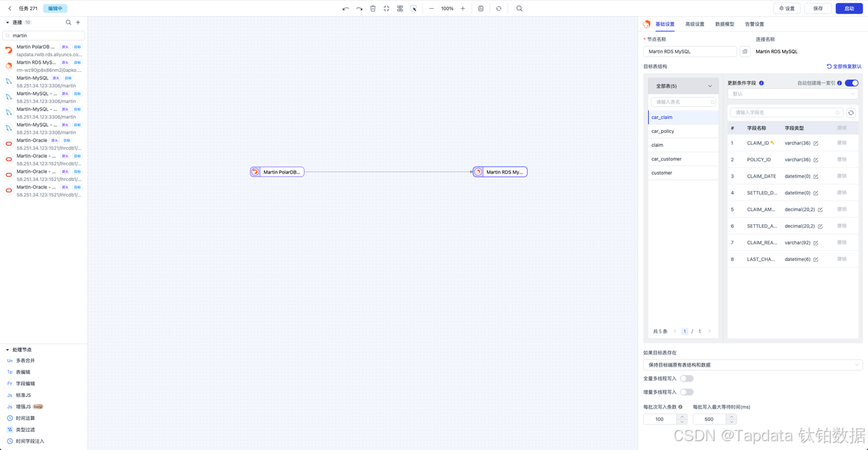Switch to the 基础设置 tab
This screenshot has height=450, width=868.
pyautogui.click(x=665, y=24)
